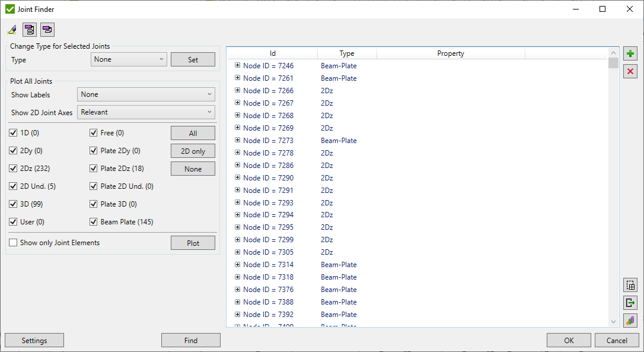Click the colored bar chart icon
The image size is (644, 352).
pyautogui.click(x=630, y=321)
